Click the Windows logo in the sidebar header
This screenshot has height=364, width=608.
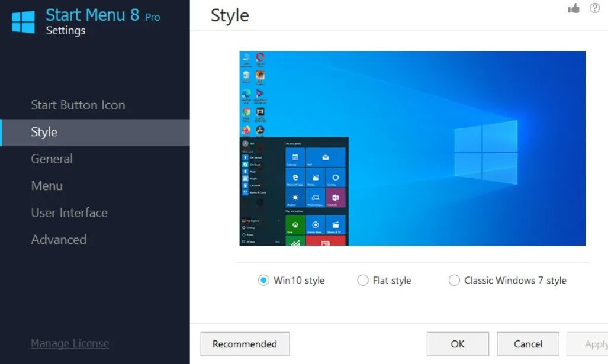pyautogui.click(x=23, y=22)
